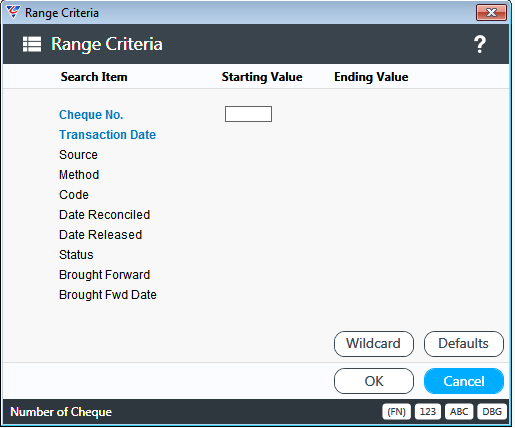Click the list icon beside Range Criteria heading
The width and height of the screenshot is (515, 428).
pyautogui.click(x=32, y=44)
